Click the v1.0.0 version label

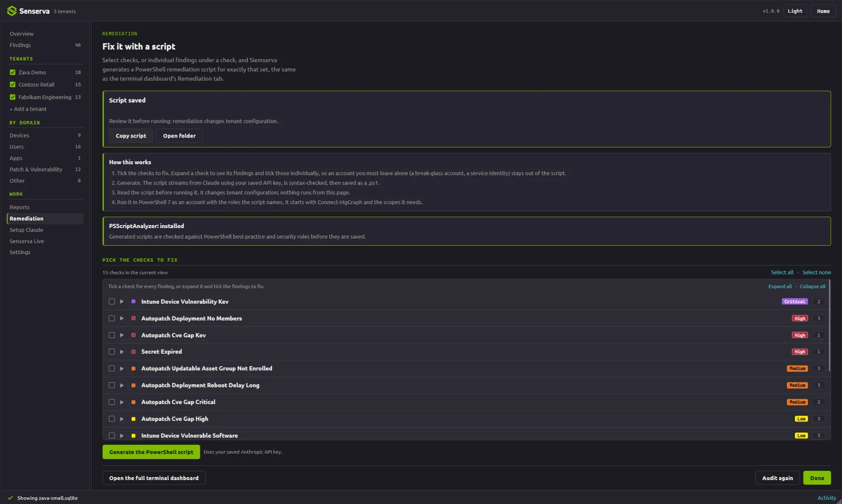coord(771,11)
